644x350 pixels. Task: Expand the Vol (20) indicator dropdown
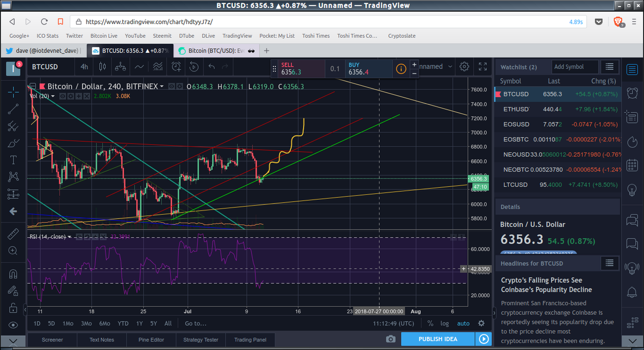[x=53, y=96]
